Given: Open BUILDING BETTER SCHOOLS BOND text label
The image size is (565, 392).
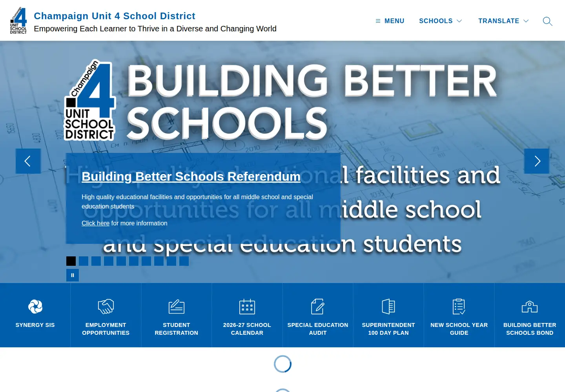Looking at the screenshot, I should pos(530,329).
